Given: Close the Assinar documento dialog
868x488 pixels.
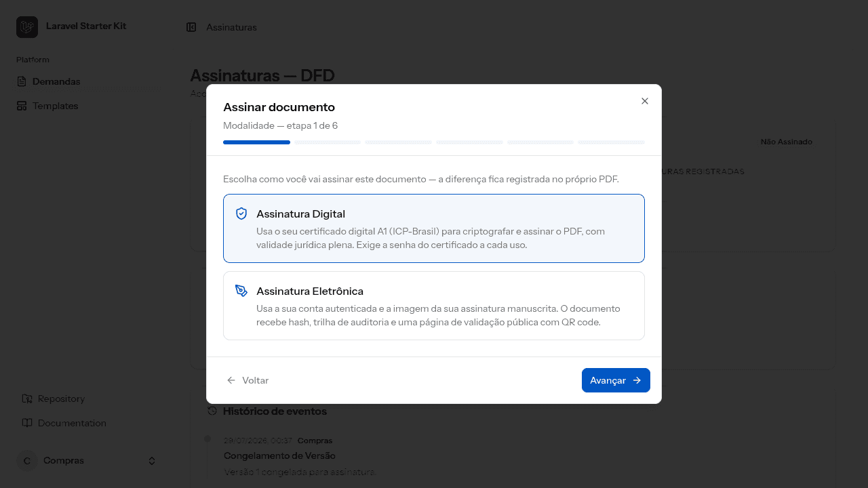Looking at the screenshot, I should (x=645, y=101).
